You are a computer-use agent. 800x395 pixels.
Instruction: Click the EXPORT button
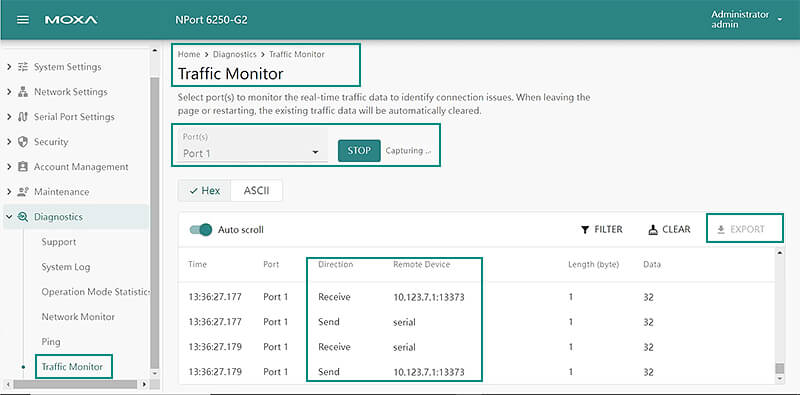(741, 230)
